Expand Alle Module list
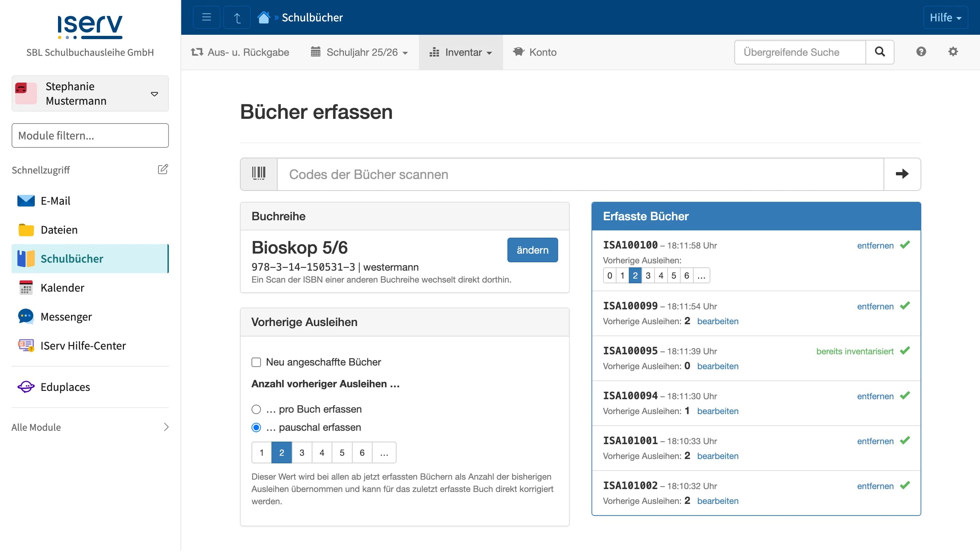This screenshot has height=555, width=980. pyautogui.click(x=90, y=427)
